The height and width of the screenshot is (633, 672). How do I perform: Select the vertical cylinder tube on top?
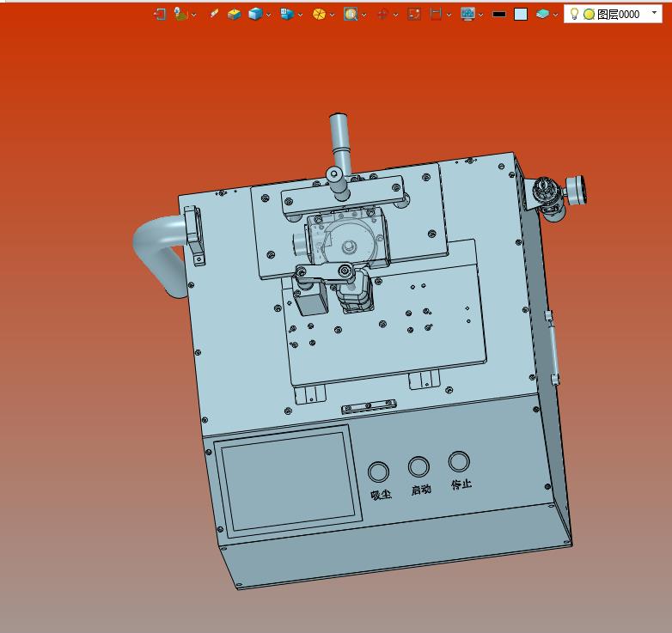tap(340, 142)
